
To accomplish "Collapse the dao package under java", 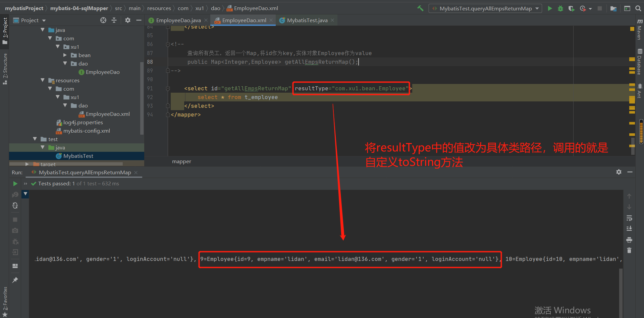I will pos(65,63).
